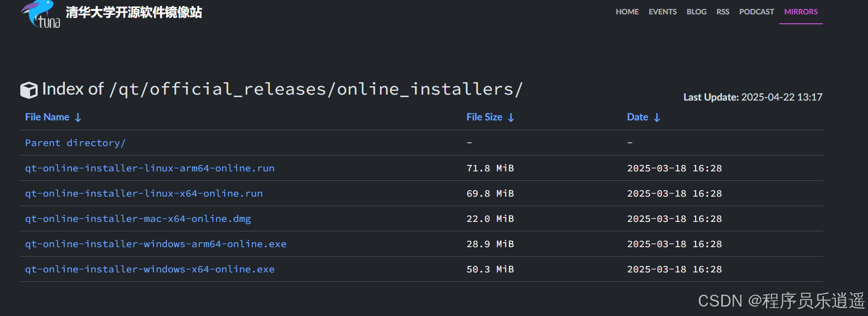Sort by File Size arrow icon
The image size is (868, 316).
pos(511,117)
